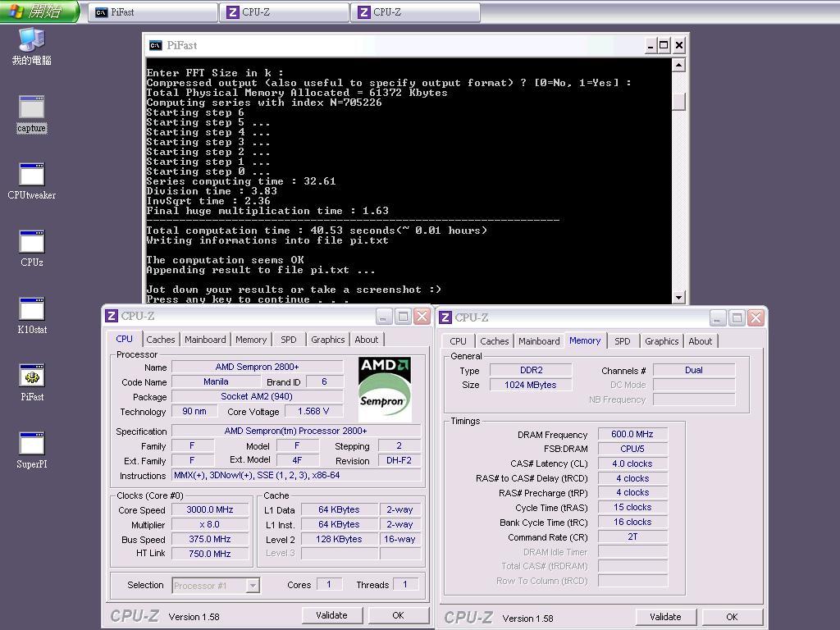The height and width of the screenshot is (630, 840).
Task: Open Caches tab in left CPU-Z window
Action: click(160, 340)
